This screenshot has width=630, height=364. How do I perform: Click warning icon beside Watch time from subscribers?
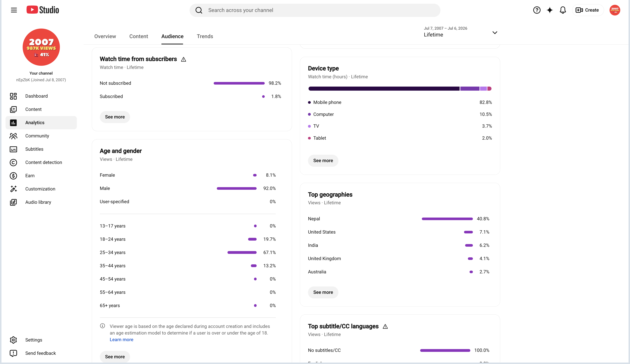(x=183, y=59)
